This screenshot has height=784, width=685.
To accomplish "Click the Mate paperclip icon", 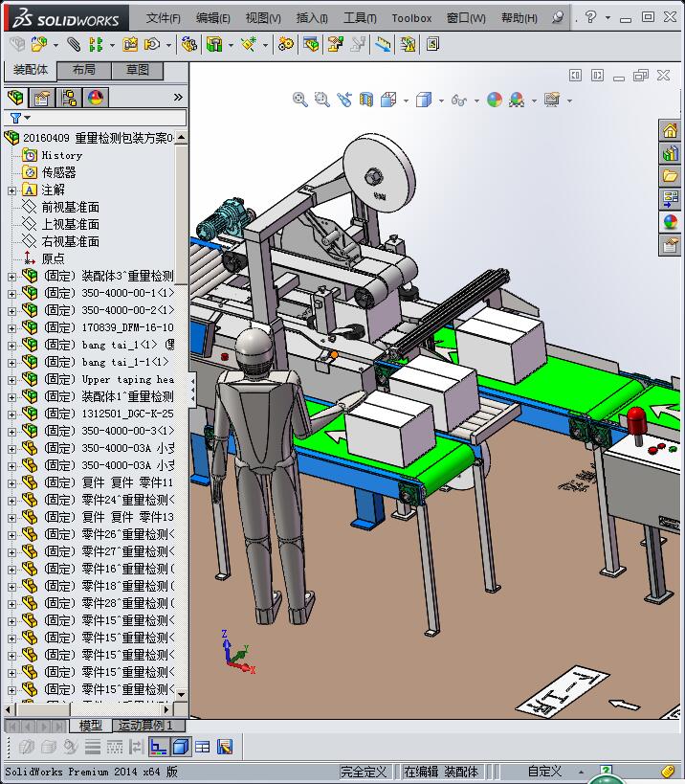I will tap(74, 44).
